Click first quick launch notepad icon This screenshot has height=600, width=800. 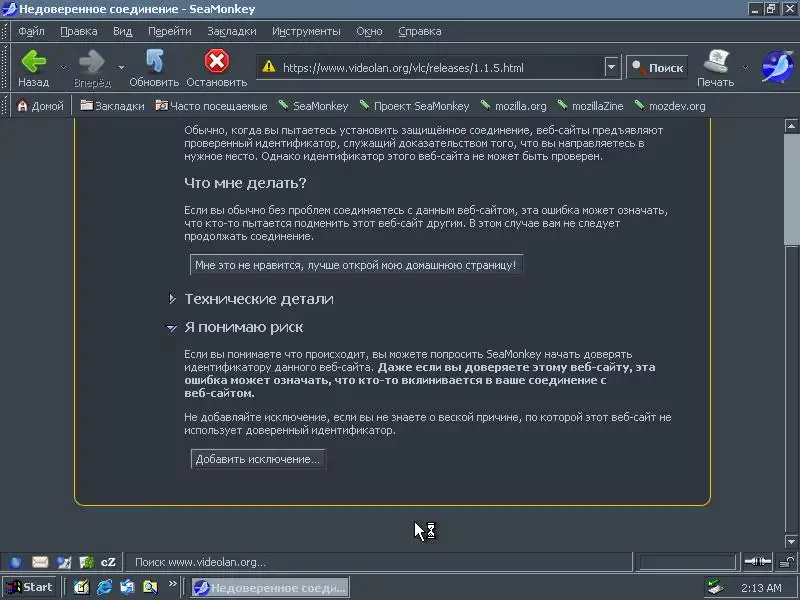tap(82, 587)
